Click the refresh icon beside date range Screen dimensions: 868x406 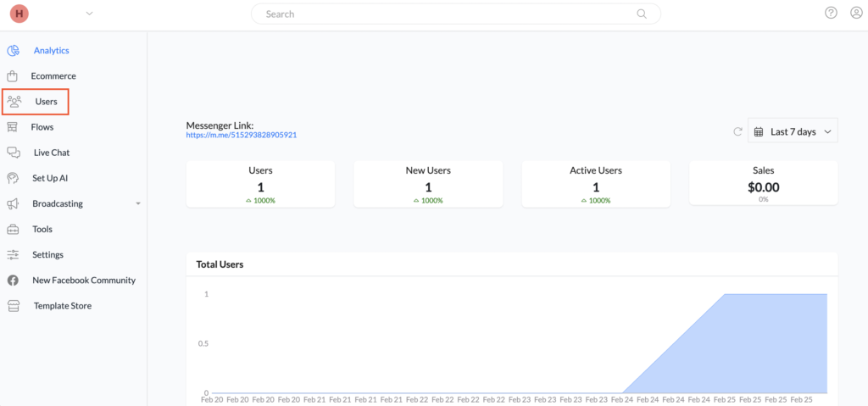click(x=737, y=132)
